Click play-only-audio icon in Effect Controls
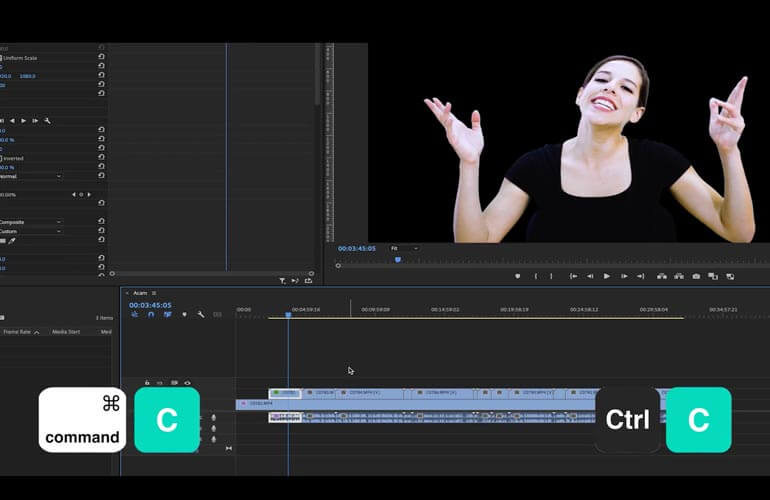This screenshot has height=500, width=770. coord(295,281)
